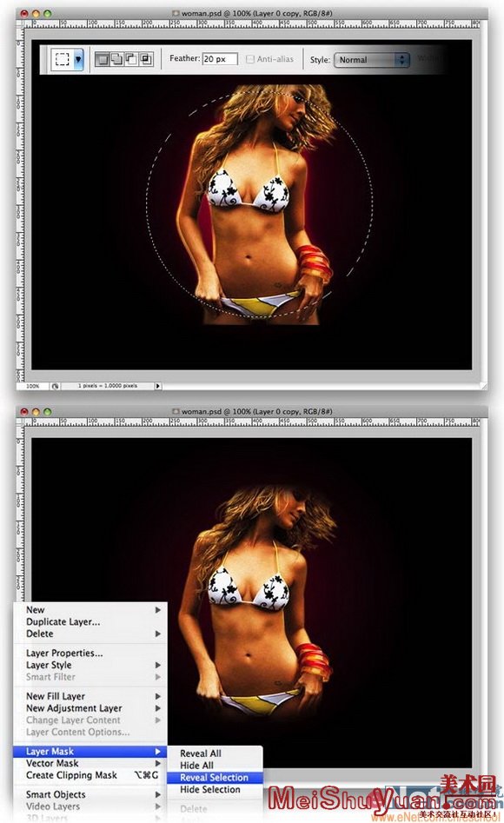
Task: Choose the Subtract from selection icon
Action: [130, 59]
